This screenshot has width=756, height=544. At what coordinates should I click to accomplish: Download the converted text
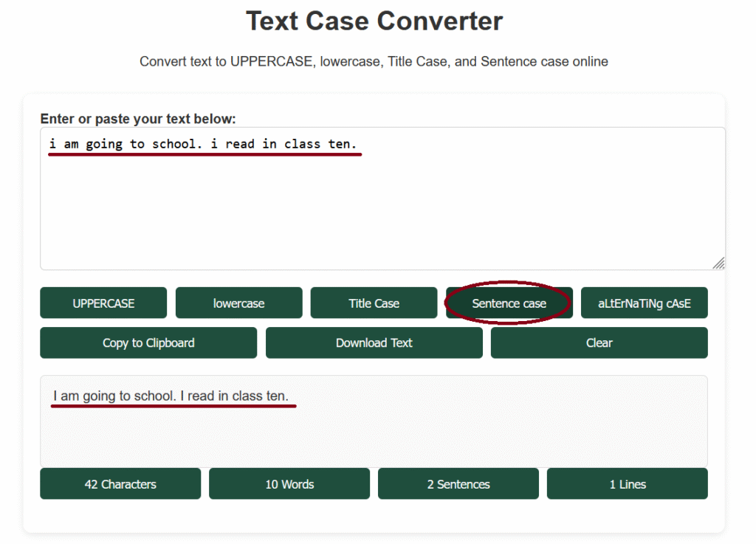tap(374, 342)
